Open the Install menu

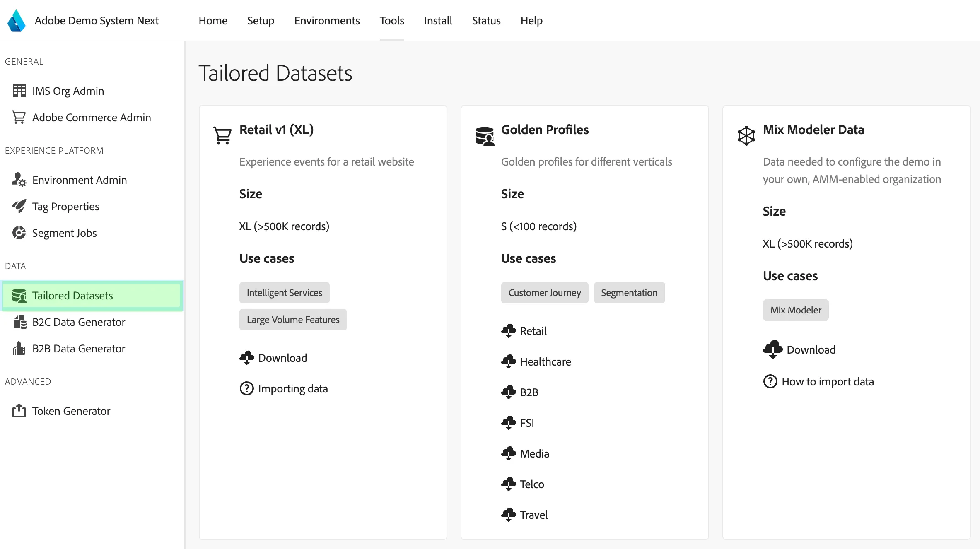438,21
